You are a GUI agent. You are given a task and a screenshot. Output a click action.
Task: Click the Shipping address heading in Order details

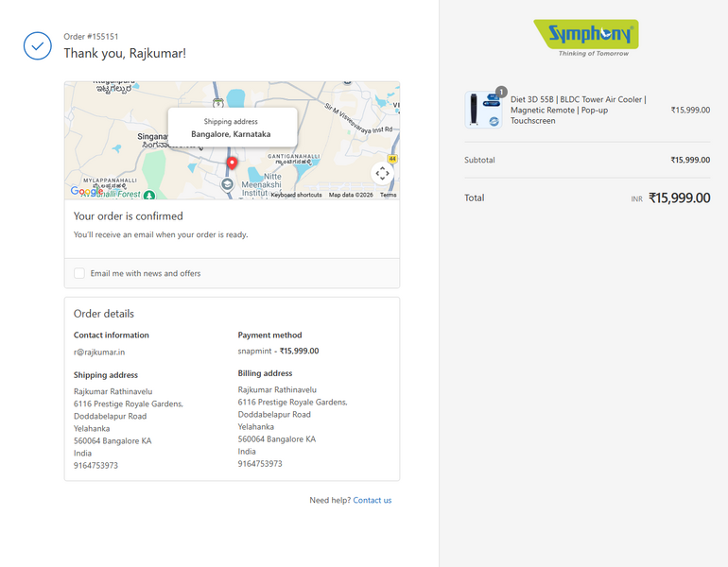(x=106, y=375)
